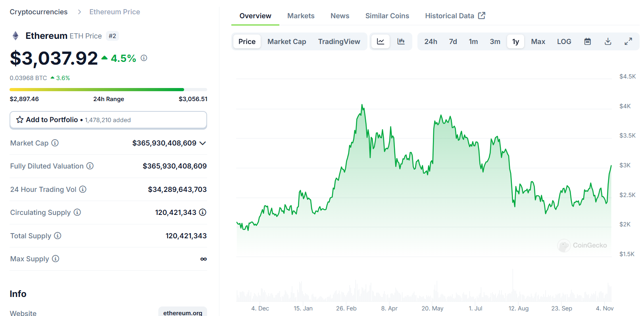Screen dimensions: 644x316
Task: Open info icon next to 4.5% change
Action: point(144,58)
